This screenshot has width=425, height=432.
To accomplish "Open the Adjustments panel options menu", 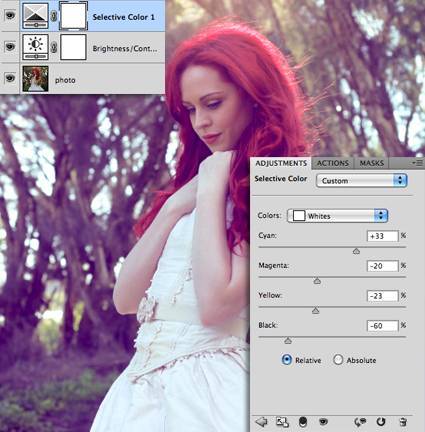I will point(417,163).
